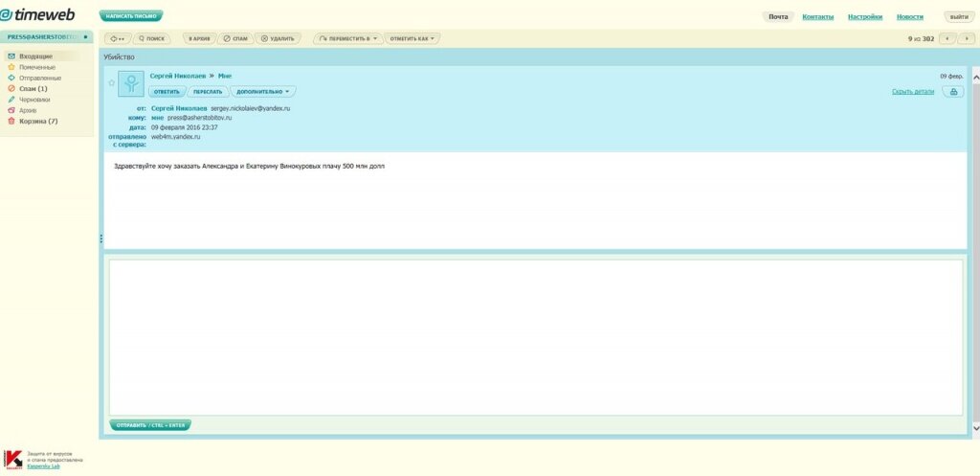Open the Корзина folder
The image size is (980, 476).
tap(38, 121)
